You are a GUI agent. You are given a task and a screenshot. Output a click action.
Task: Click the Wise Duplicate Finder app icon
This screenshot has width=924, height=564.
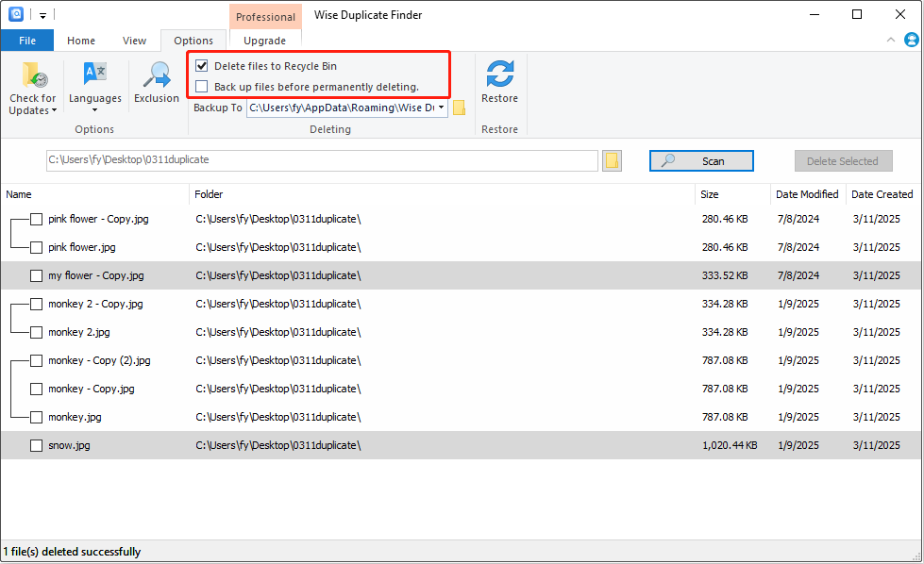pos(16,14)
